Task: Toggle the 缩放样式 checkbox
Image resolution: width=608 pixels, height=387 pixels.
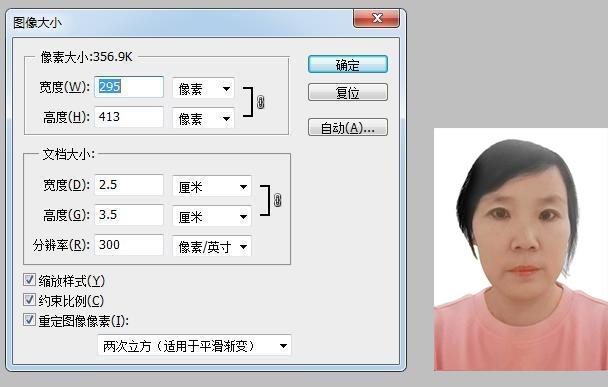Action: [x=29, y=280]
